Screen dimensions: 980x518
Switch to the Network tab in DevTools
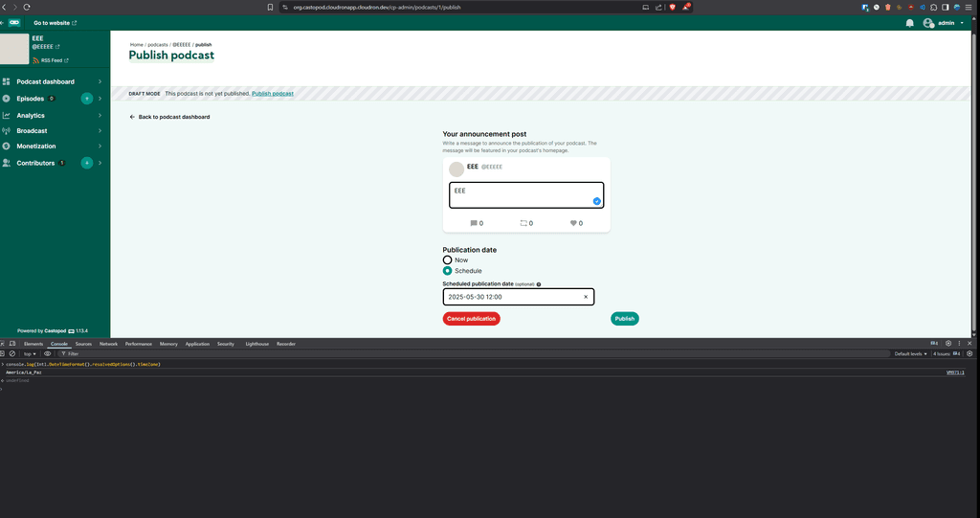click(108, 344)
